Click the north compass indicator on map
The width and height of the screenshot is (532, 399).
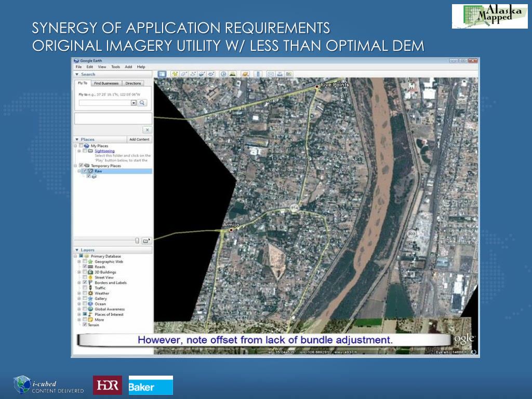[464, 82]
